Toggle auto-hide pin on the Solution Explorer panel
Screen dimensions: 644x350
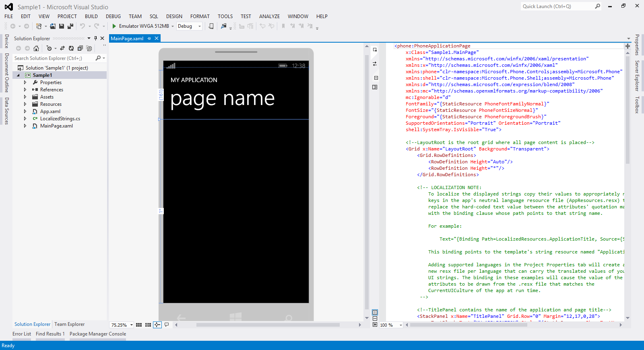[95, 38]
